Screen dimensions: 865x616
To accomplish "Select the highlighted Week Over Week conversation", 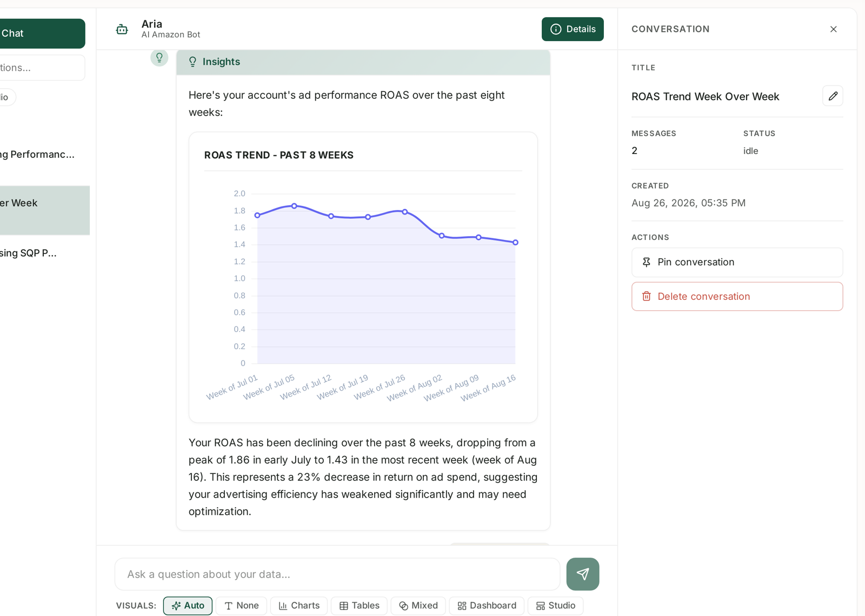I will 45,210.
